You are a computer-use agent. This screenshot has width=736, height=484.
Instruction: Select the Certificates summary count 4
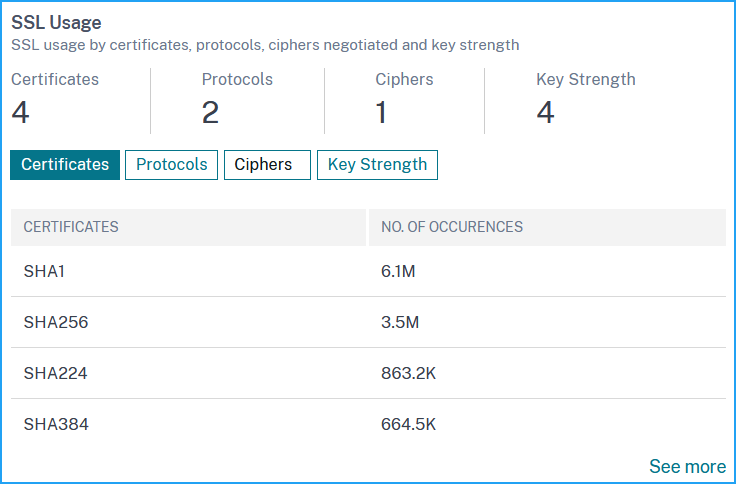pos(20,113)
